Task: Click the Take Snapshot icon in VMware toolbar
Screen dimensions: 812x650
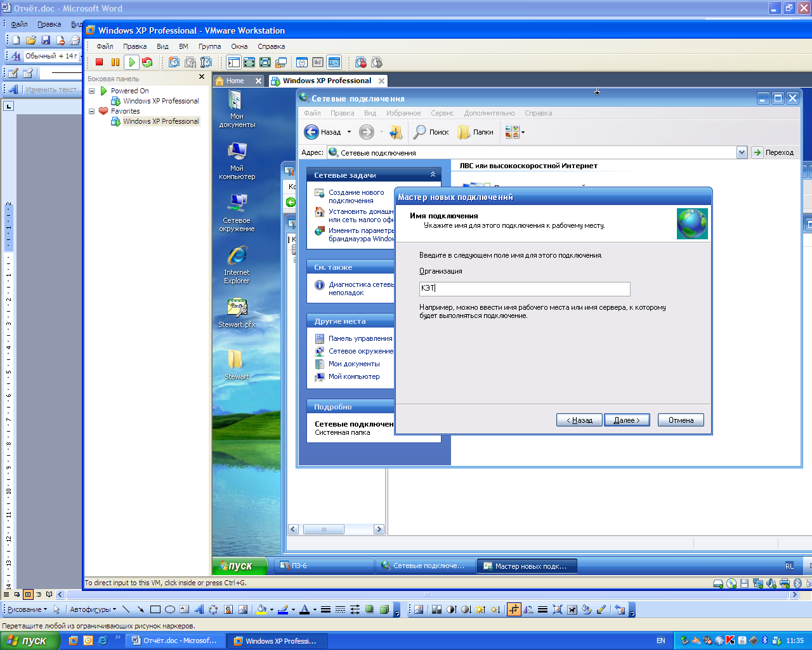Action: click(x=174, y=62)
